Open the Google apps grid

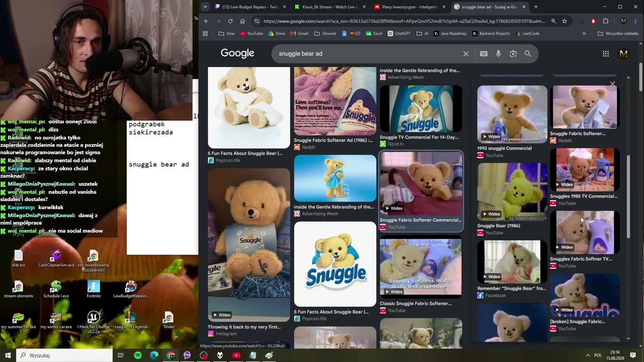(606, 54)
